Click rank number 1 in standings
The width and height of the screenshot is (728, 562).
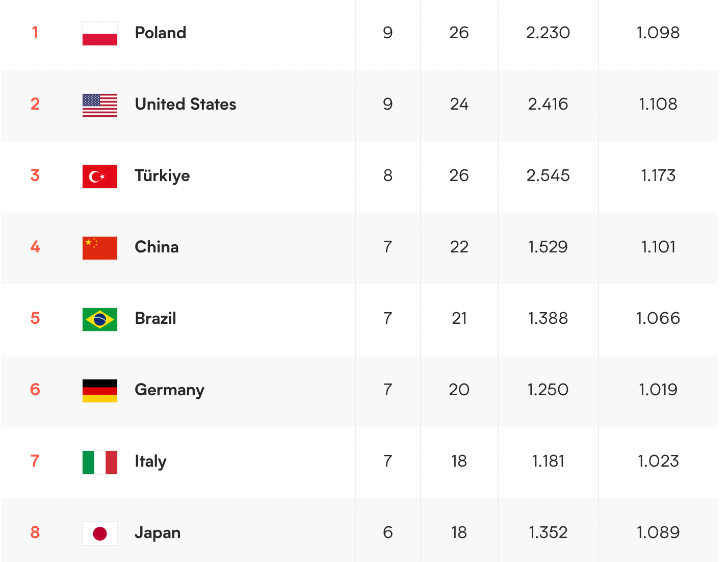[x=35, y=33]
